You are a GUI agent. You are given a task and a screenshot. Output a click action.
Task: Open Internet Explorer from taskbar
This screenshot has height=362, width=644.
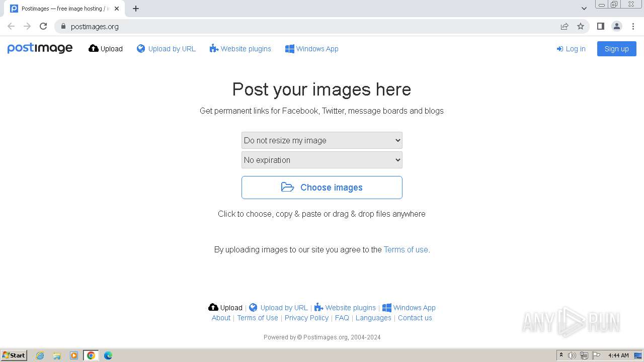tap(40, 355)
